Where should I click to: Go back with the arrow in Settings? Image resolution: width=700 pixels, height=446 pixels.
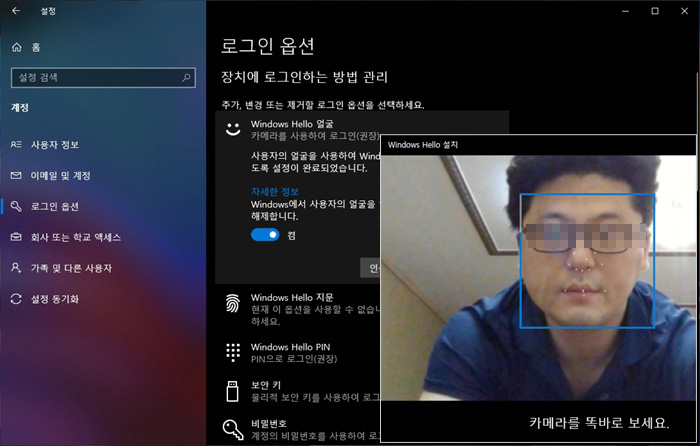(16, 11)
